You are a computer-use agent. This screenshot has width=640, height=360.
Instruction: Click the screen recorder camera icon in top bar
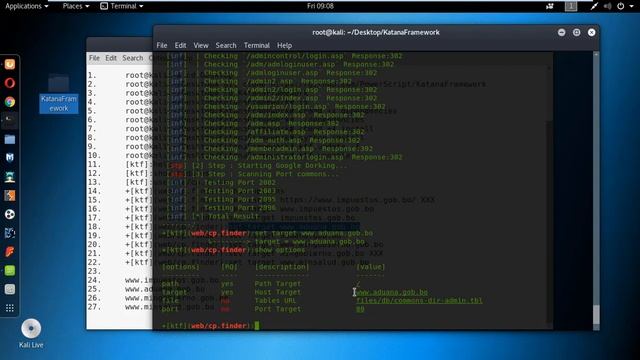[x=550, y=6]
